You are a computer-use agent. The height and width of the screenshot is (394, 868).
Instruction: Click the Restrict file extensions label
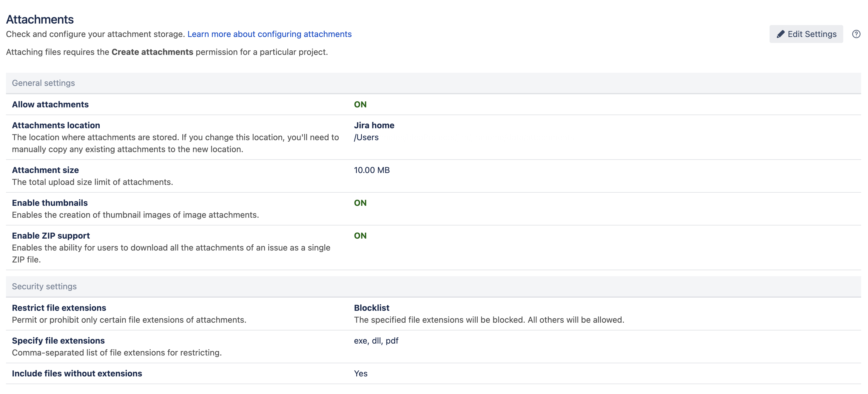click(59, 308)
